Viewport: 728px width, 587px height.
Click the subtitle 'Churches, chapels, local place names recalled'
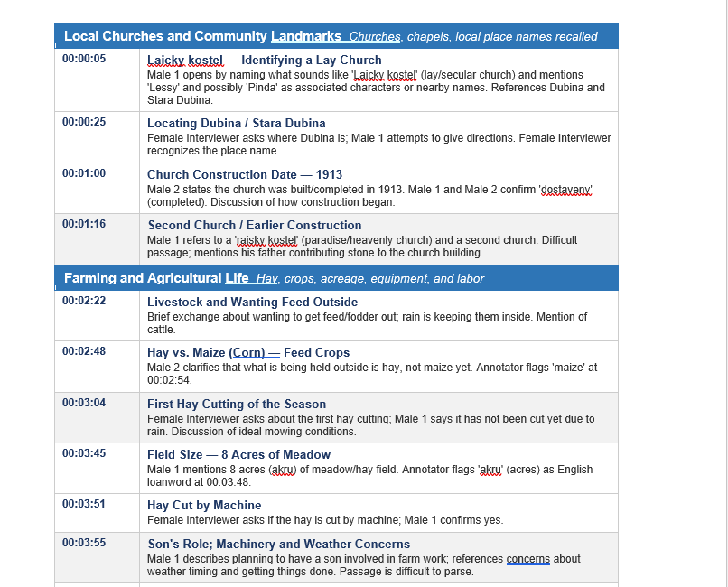pyautogui.click(x=473, y=37)
